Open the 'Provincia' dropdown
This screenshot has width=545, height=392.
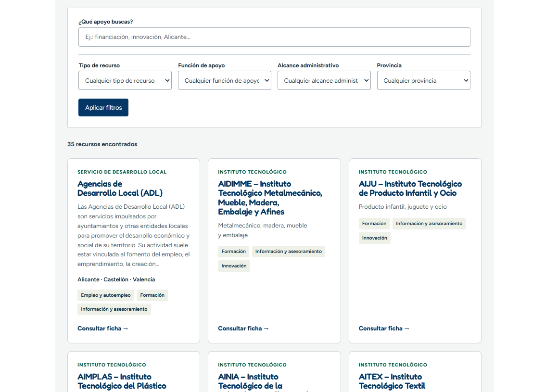tap(423, 81)
